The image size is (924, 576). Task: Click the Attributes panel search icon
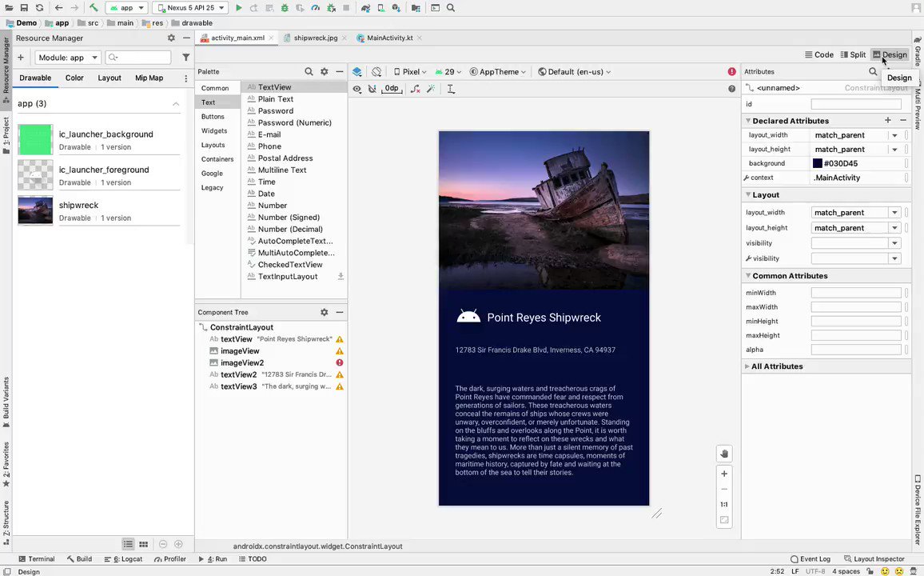pos(873,71)
